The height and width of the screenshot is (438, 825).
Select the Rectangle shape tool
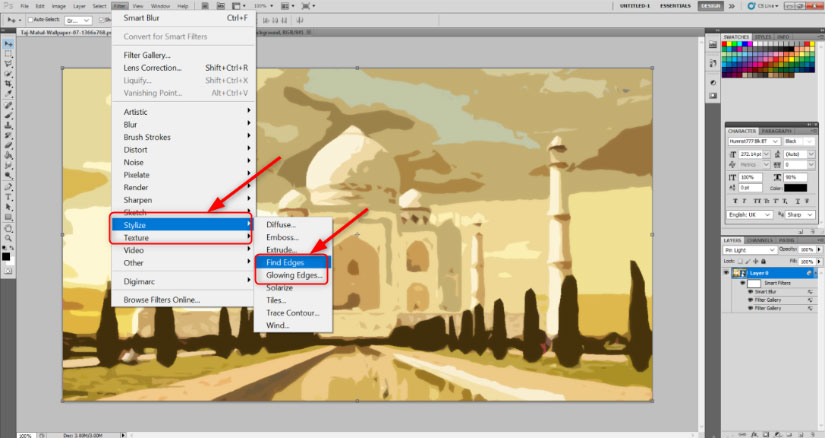pyautogui.click(x=8, y=217)
